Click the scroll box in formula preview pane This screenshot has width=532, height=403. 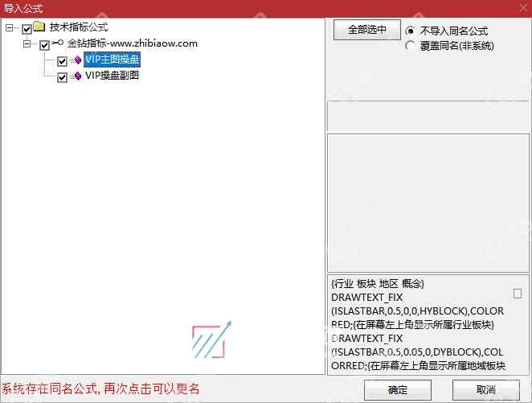(518, 294)
